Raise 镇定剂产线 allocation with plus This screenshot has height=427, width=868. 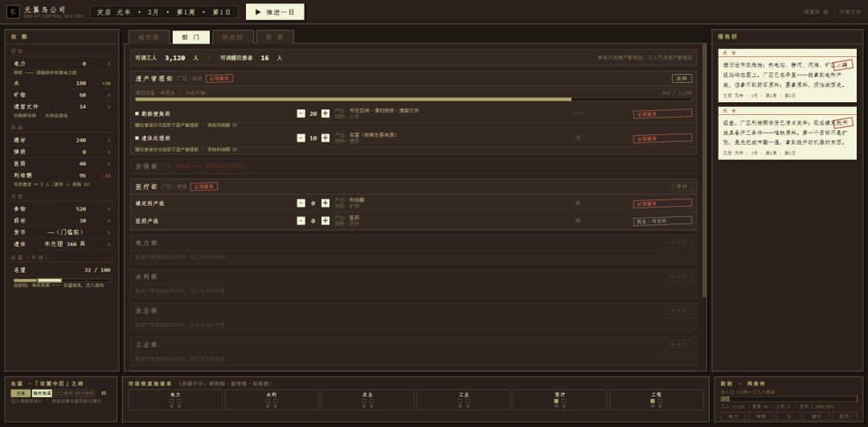click(x=325, y=203)
